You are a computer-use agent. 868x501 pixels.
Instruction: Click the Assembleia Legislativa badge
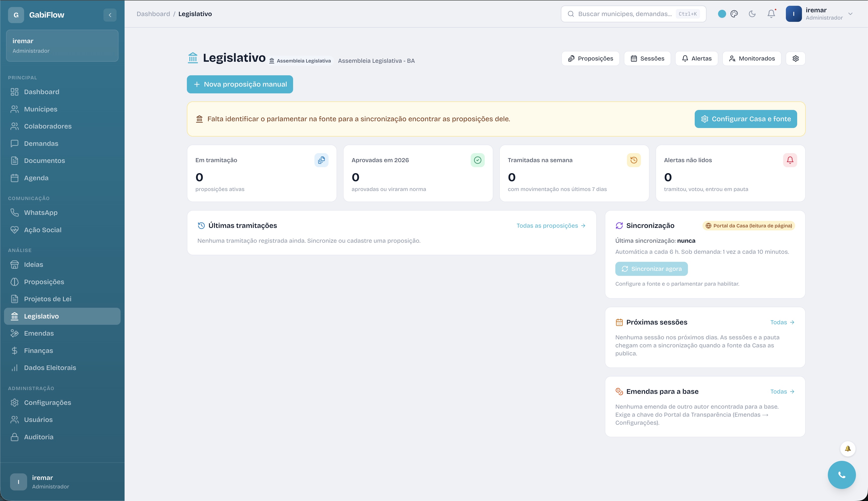click(x=300, y=61)
